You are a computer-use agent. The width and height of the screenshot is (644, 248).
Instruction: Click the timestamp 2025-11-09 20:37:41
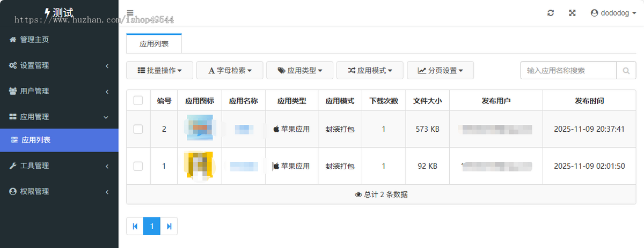point(589,129)
